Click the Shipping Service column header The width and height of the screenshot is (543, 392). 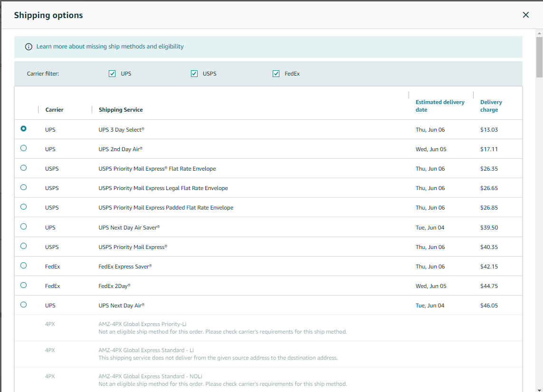[121, 110]
